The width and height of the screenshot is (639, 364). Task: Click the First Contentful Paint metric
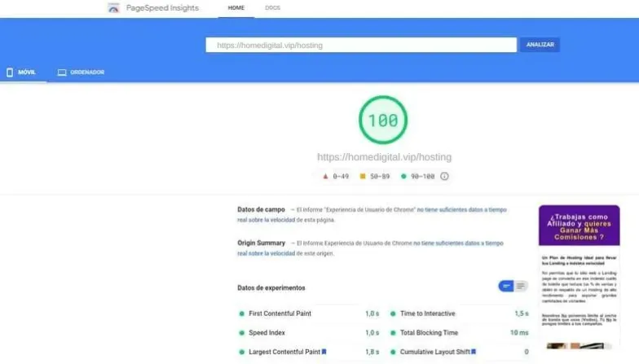tap(309, 314)
